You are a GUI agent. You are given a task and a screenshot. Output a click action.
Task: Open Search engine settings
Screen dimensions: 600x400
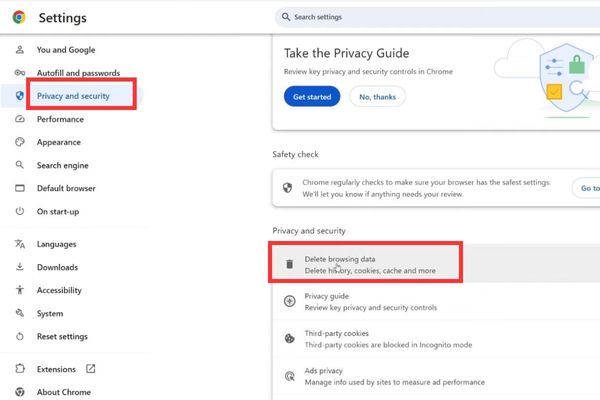click(x=62, y=165)
